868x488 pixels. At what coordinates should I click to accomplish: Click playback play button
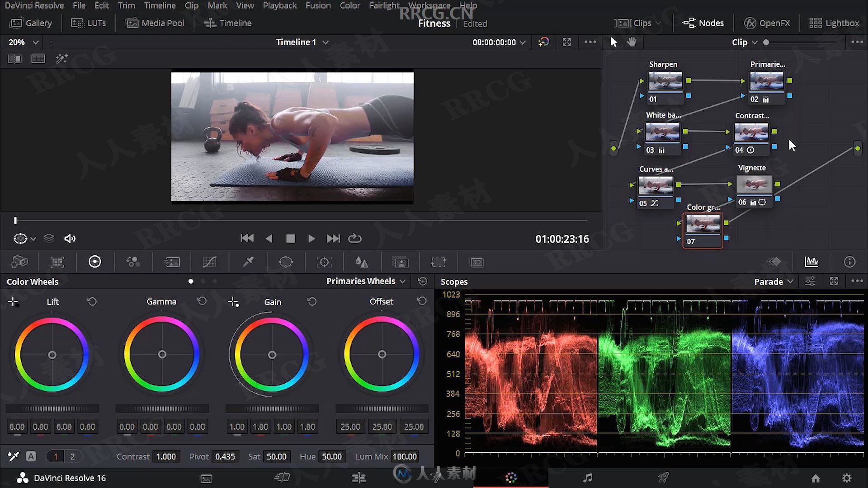[312, 238]
